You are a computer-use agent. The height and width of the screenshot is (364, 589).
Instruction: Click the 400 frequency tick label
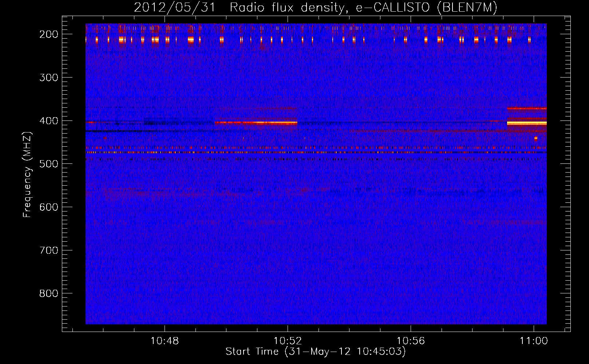click(48, 121)
